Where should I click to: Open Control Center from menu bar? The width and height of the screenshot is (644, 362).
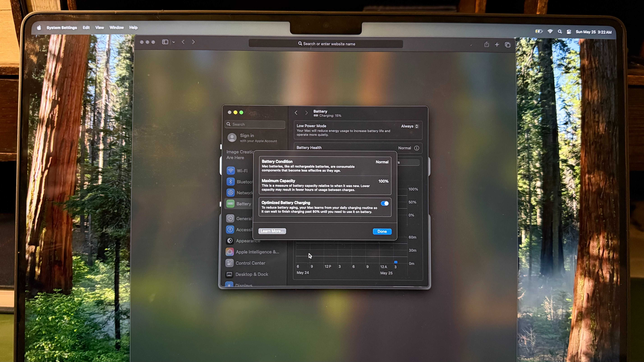(x=569, y=32)
